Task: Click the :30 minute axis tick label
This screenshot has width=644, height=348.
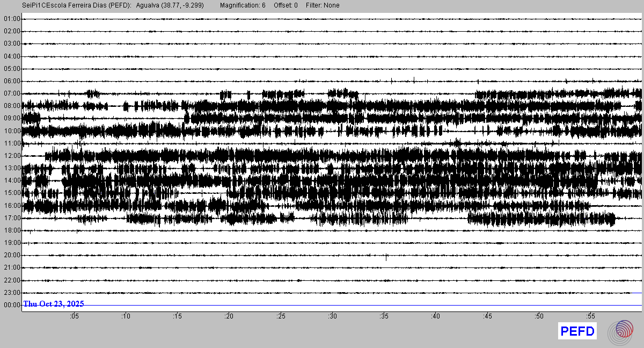Action: 333,317
